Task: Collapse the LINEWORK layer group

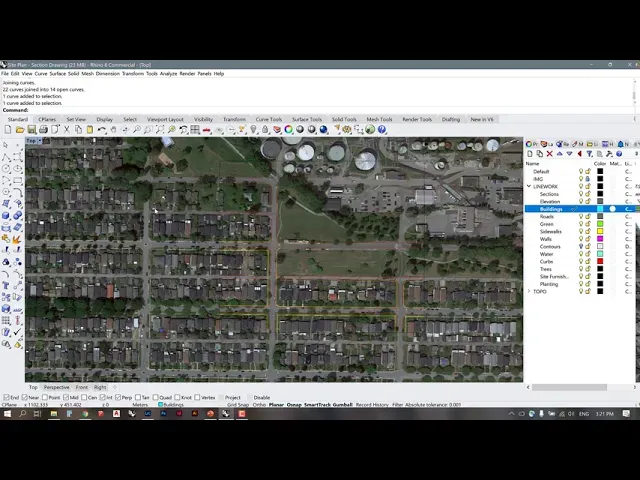Action: [529, 186]
